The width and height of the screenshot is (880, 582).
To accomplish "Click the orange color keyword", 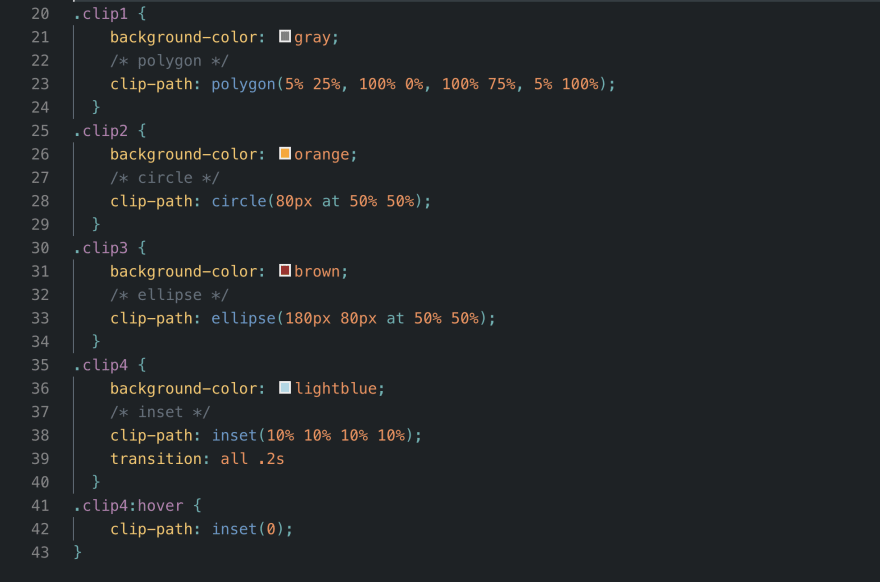I will (x=322, y=154).
